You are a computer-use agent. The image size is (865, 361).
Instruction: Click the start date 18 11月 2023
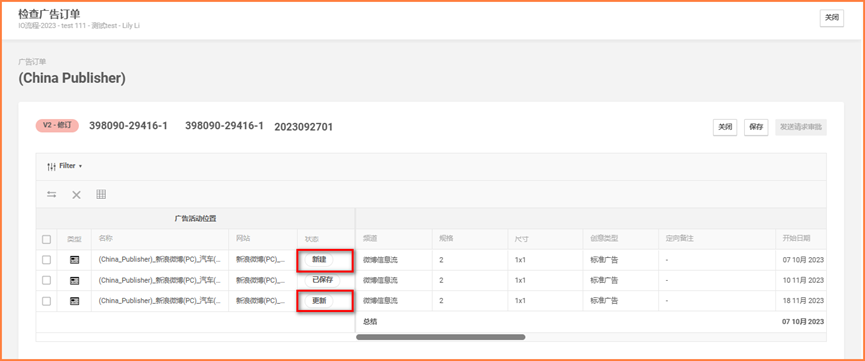803,301
